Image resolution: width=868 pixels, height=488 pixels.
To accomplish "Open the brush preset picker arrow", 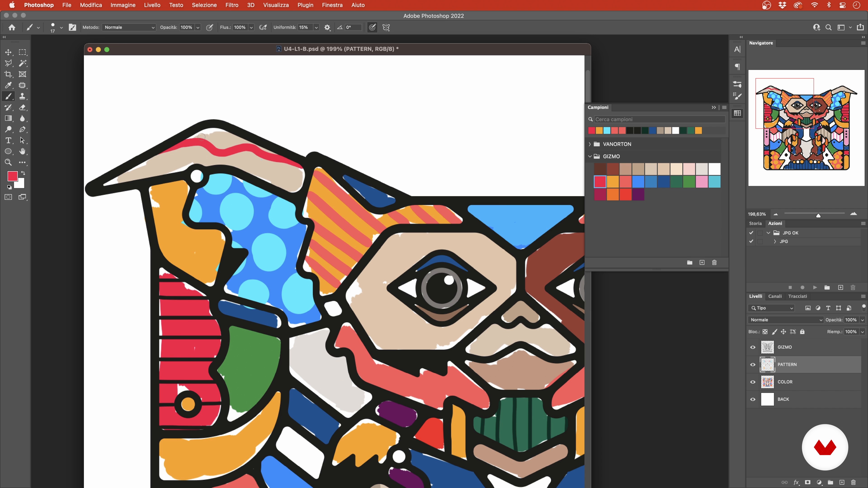I will 61,28.
